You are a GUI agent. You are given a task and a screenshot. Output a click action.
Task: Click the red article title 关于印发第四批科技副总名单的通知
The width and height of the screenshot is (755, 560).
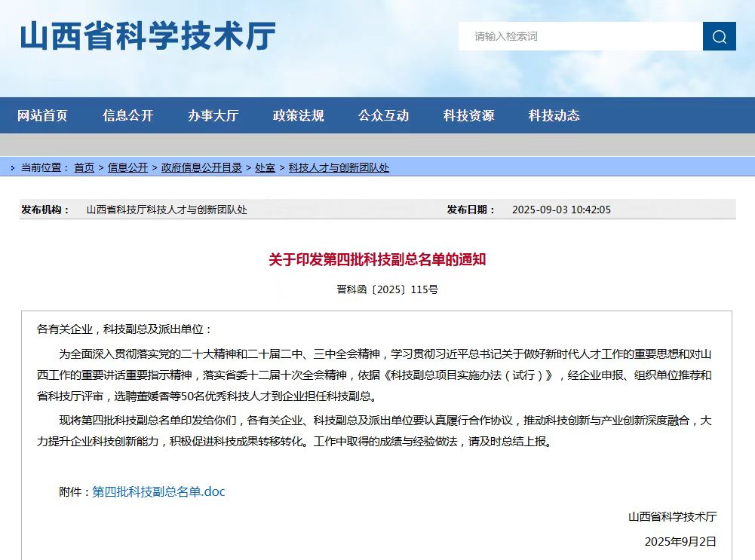377,260
